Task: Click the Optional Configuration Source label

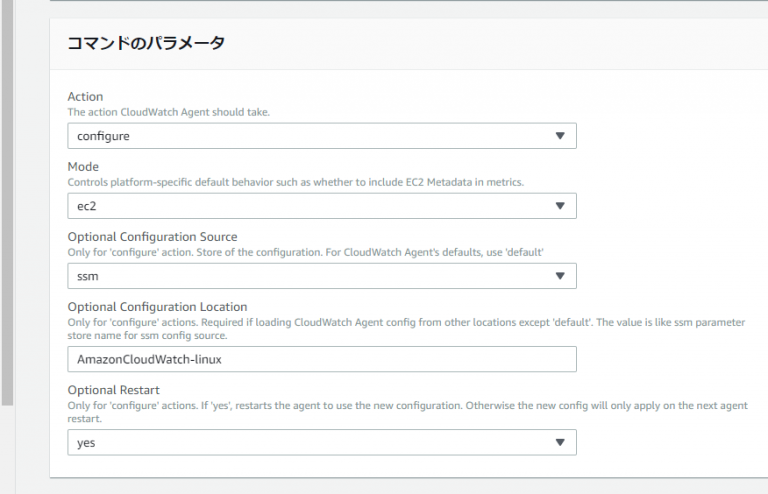Action: coord(152,237)
